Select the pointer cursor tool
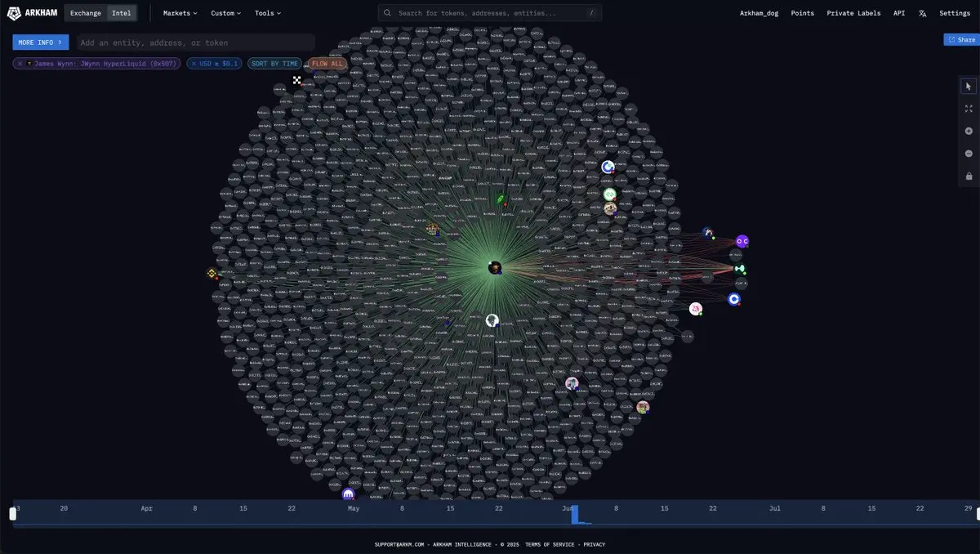980x554 pixels. [x=969, y=86]
